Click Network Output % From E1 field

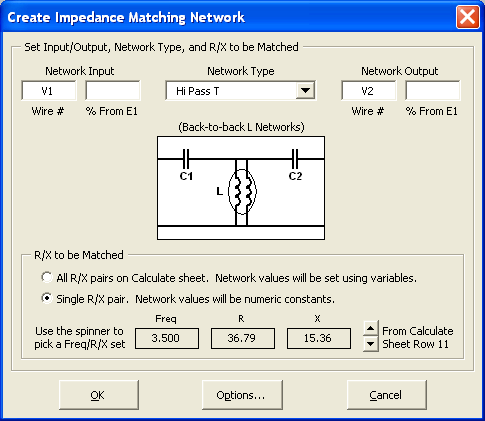(x=433, y=91)
